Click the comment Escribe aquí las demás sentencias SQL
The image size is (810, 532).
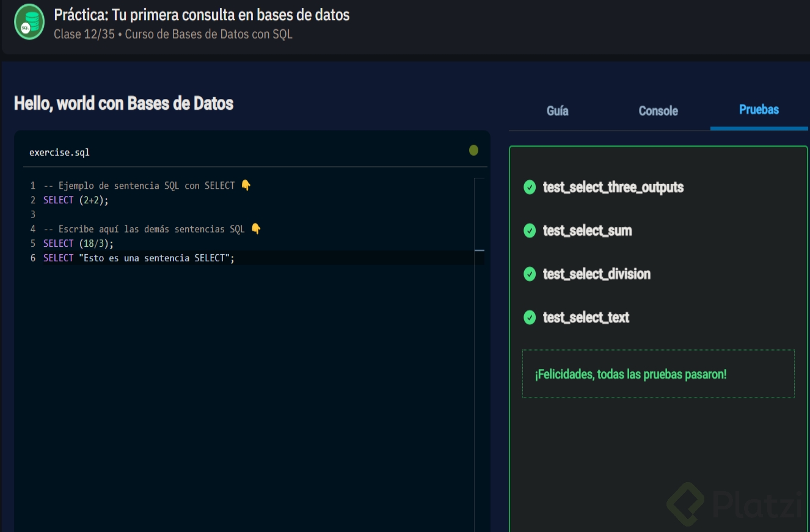(151, 228)
